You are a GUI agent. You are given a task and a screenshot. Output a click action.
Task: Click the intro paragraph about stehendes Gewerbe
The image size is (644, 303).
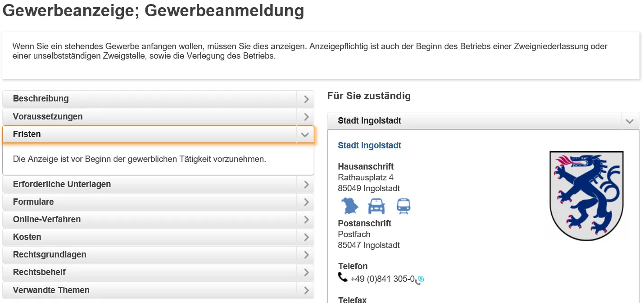point(310,51)
